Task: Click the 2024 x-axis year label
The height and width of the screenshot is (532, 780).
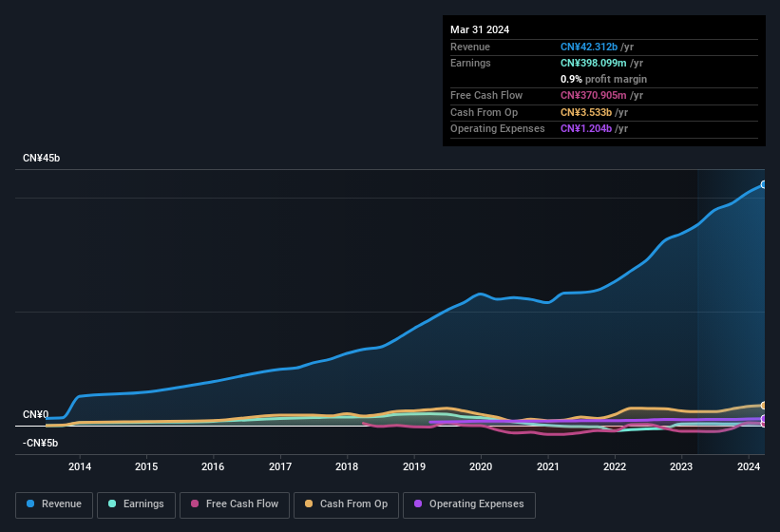Action: [x=749, y=466]
